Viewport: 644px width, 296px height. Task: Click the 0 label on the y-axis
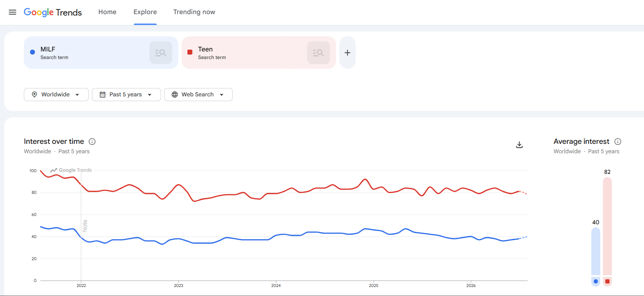pos(35,280)
